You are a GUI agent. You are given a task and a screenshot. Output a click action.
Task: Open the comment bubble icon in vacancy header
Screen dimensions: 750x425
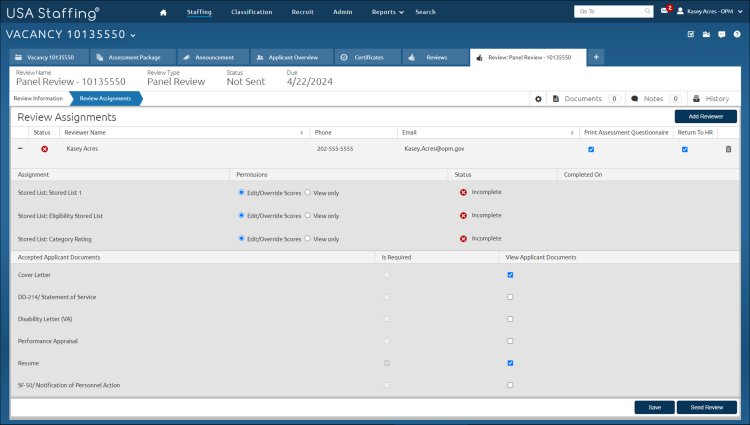(x=721, y=34)
